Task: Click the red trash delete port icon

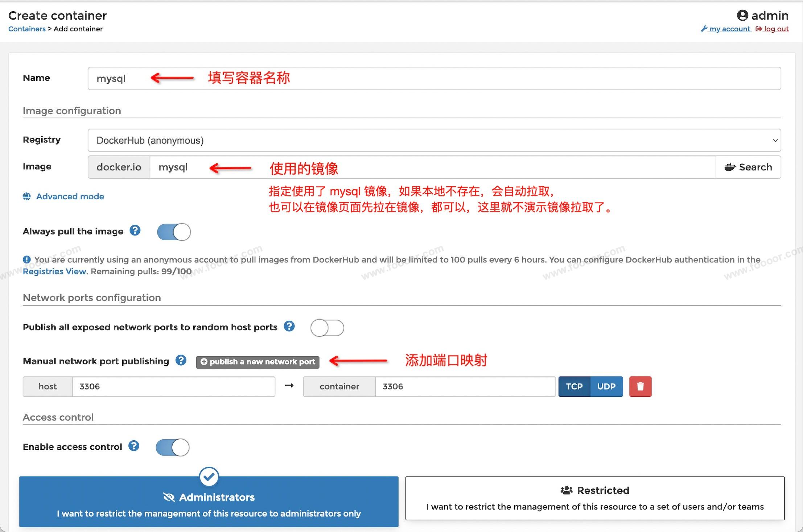Action: (x=640, y=386)
